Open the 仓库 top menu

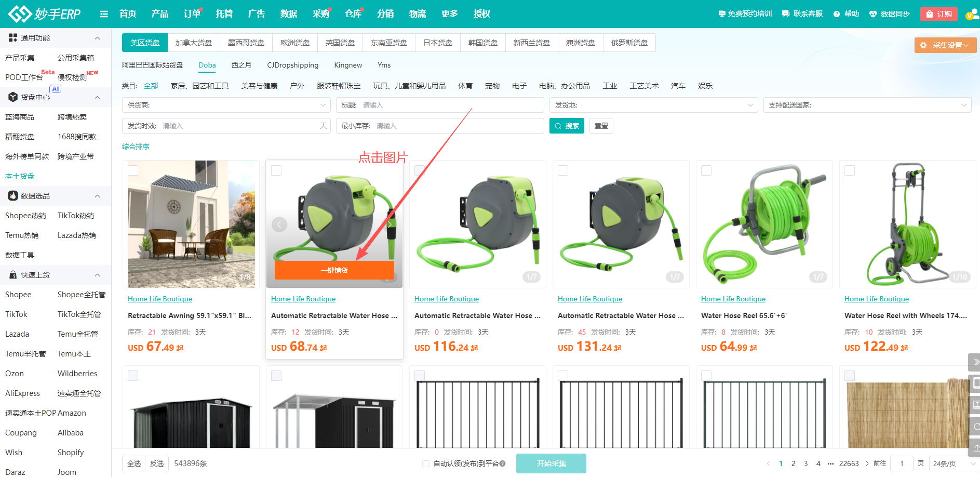[353, 14]
